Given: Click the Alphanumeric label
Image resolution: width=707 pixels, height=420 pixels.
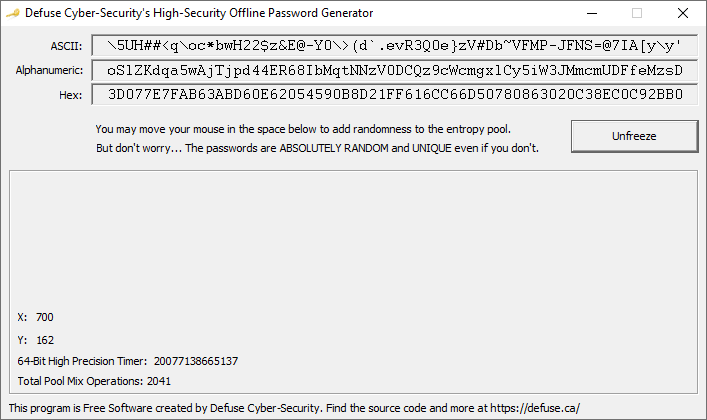Looking at the screenshot, I should (49, 70).
